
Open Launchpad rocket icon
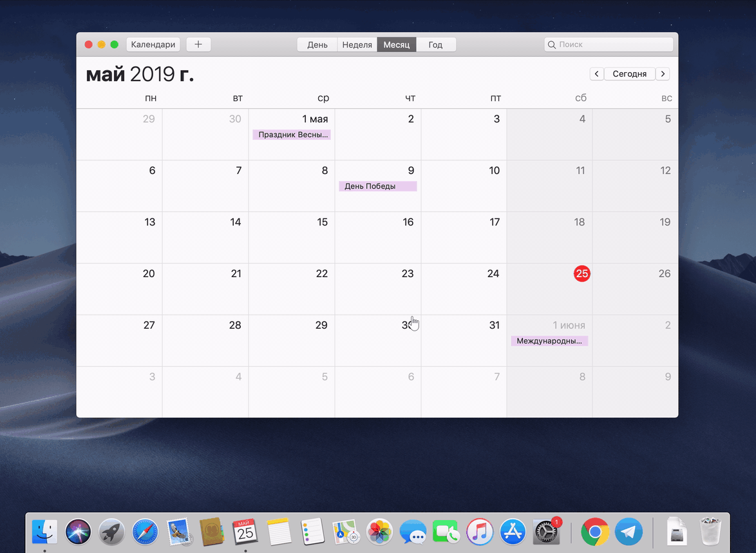tap(111, 532)
